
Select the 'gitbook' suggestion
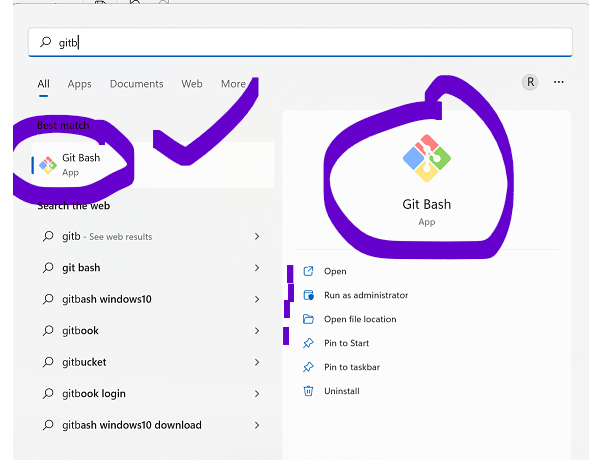pos(153,331)
